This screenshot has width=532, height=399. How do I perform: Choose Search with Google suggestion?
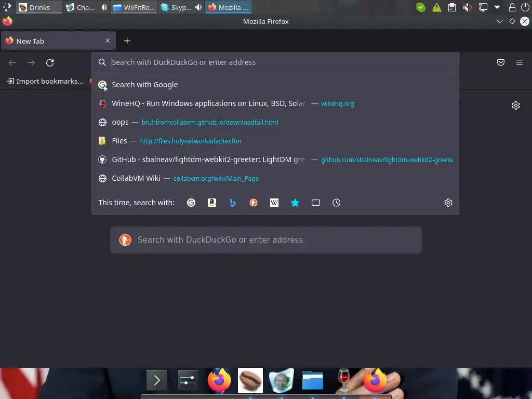tap(275, 85)
